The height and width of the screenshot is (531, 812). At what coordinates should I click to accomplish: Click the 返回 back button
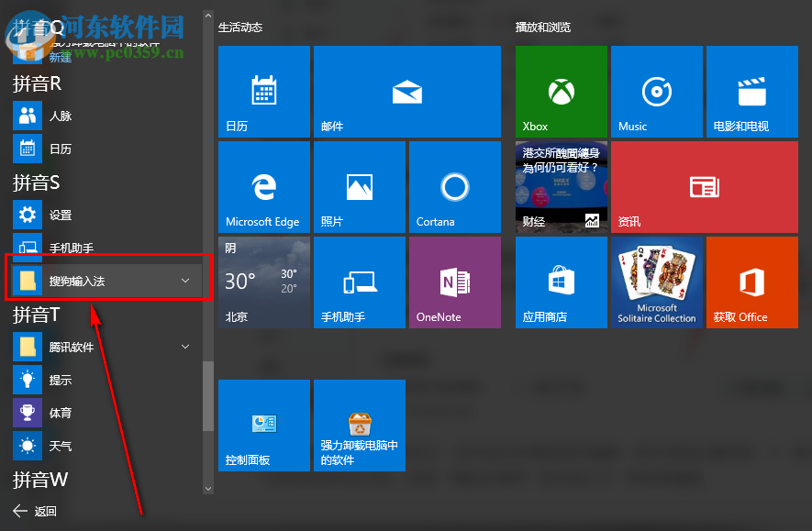35,511
